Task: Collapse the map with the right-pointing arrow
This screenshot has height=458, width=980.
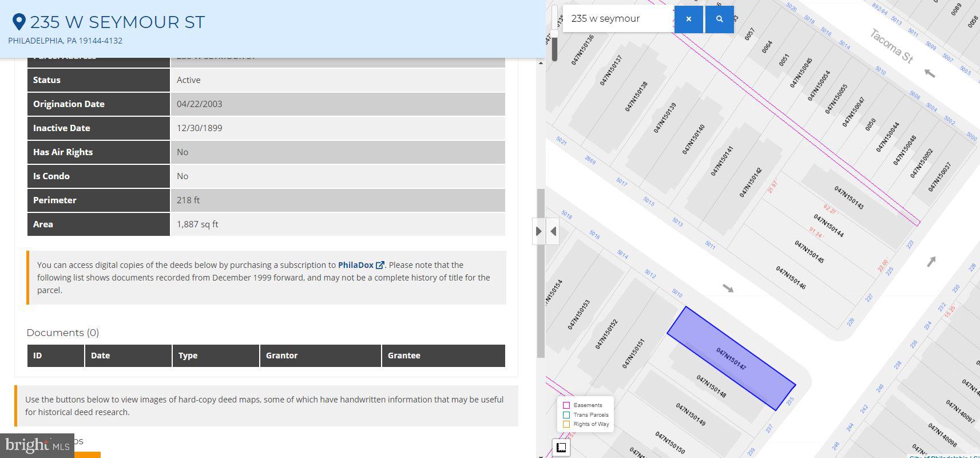Action: (538, 231)
